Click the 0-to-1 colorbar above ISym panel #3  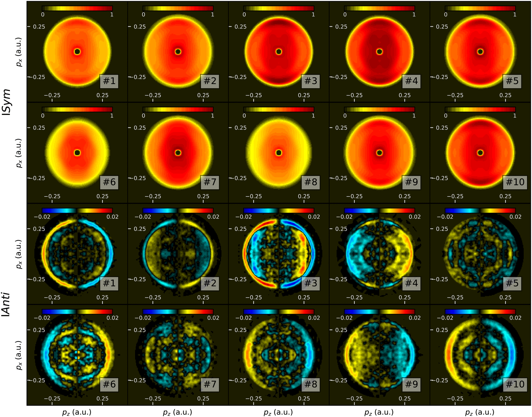(x=279, y=8)
